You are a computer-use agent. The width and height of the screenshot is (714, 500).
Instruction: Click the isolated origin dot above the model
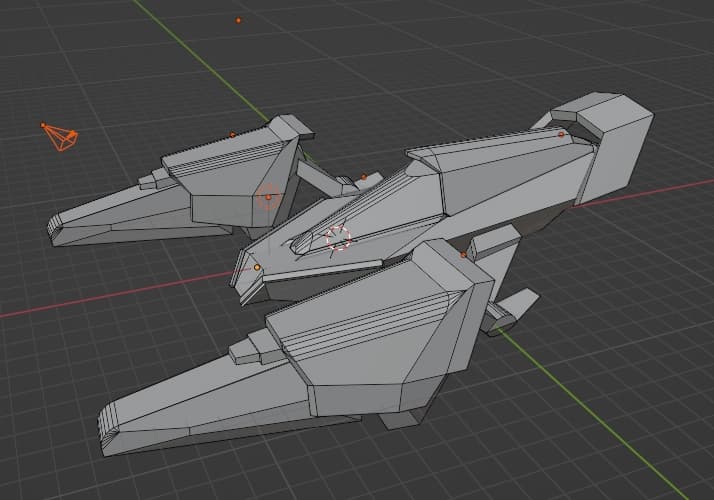pyautogui.click(x=238, y=20)
